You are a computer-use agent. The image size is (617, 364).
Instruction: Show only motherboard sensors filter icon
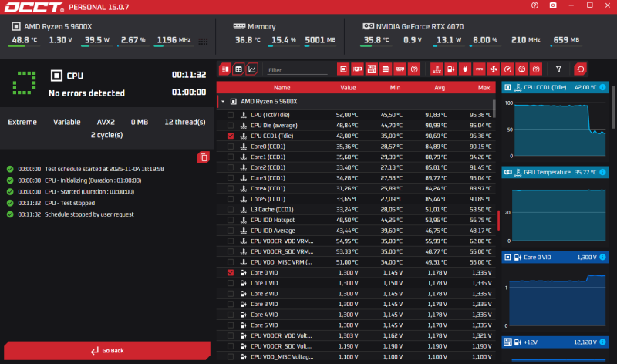tap(372, 69)
